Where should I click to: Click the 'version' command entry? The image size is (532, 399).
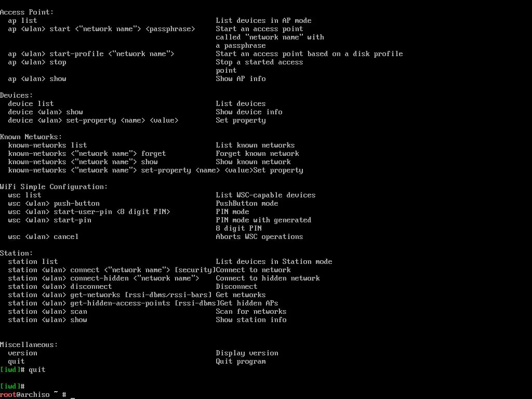point(23,353)
